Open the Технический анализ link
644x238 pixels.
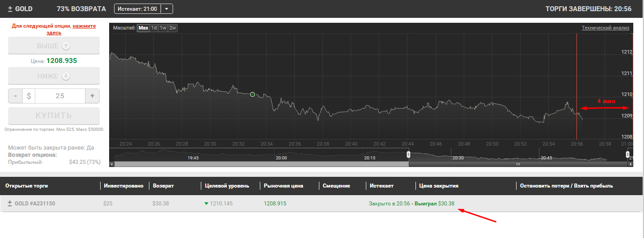click(605, 28)
